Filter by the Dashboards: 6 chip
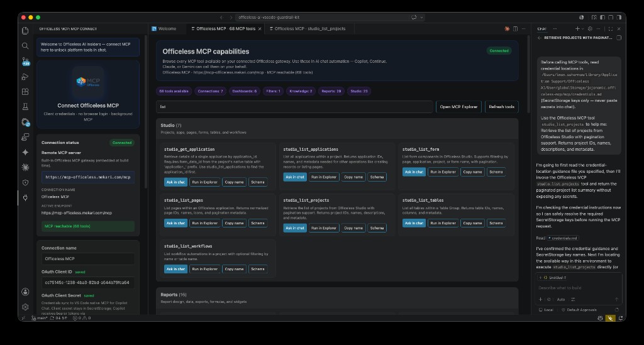Viewport: 644px width, 345px height. (245, 91)
